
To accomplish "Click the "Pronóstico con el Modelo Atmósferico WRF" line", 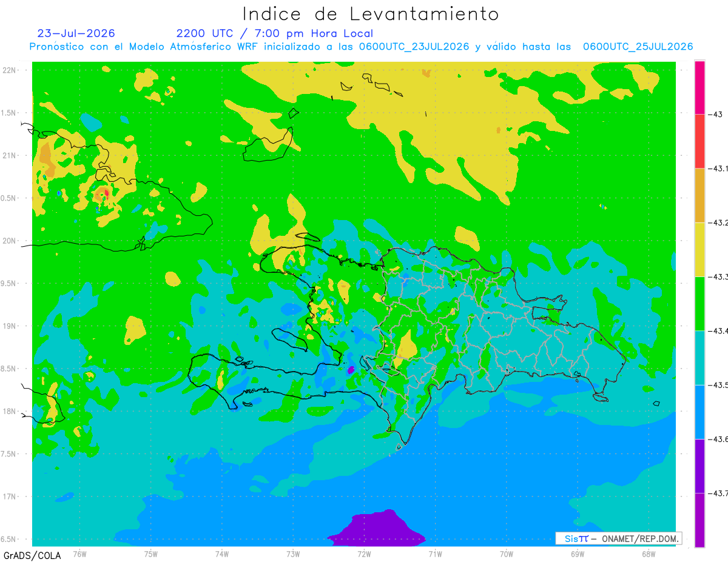I will coord(362,47).
